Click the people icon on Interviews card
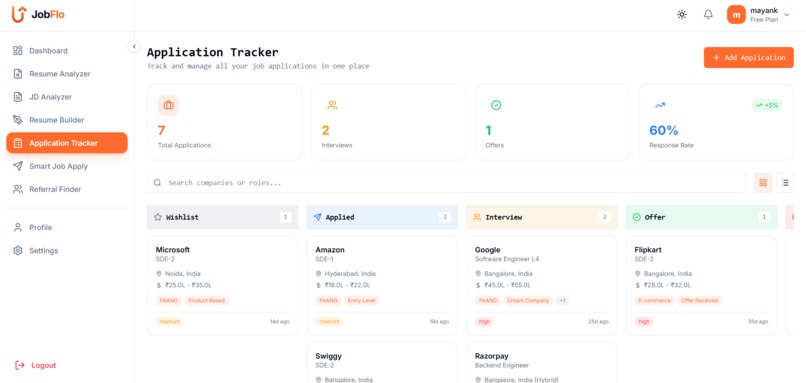The height and width of the screenshot is (383, 806). click(332, 105)
